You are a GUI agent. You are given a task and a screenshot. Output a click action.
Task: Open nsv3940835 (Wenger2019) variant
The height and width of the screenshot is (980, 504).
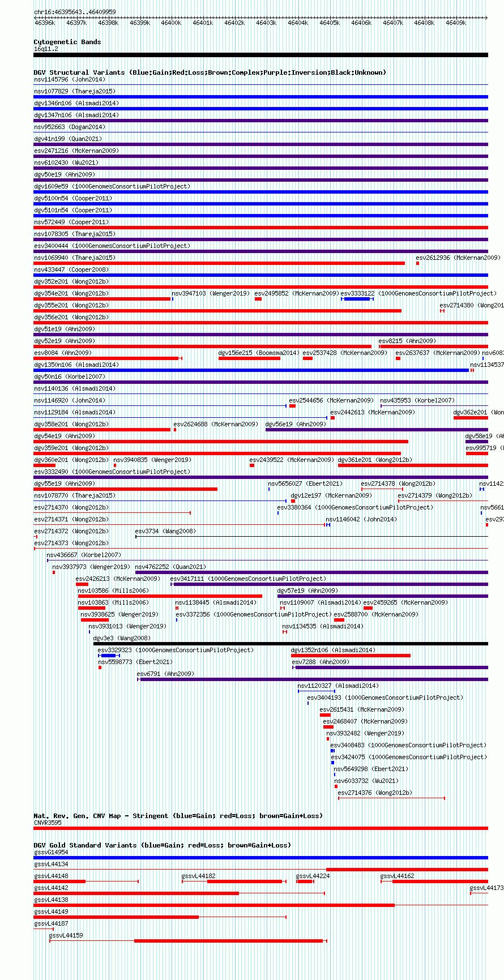(x=152, y=460)
